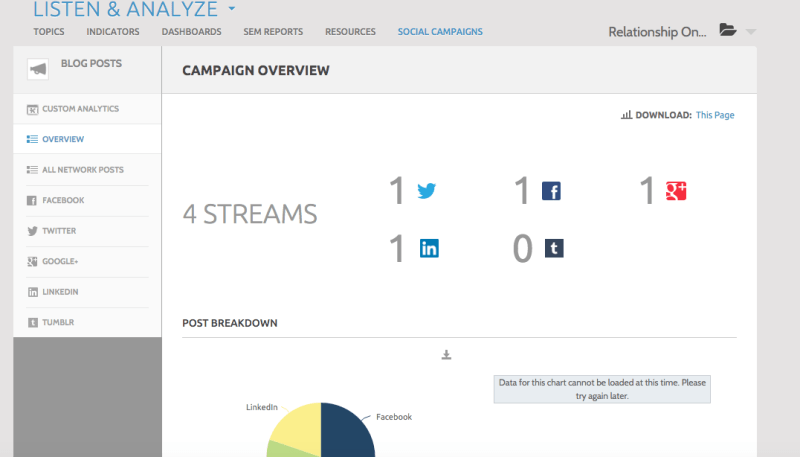Download report via This Page link
800x457 pixels.
pyautogui.click(x=715, y=115)
